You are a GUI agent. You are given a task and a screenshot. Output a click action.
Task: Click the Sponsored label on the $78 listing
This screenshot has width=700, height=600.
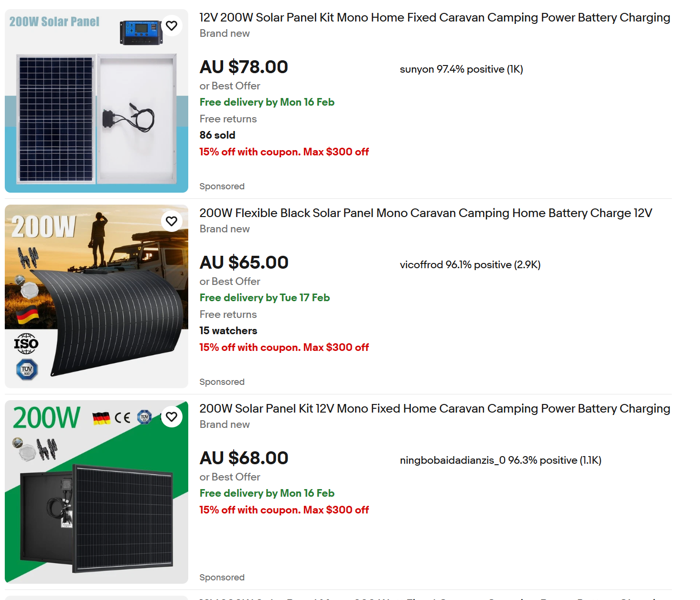[222, 186]
